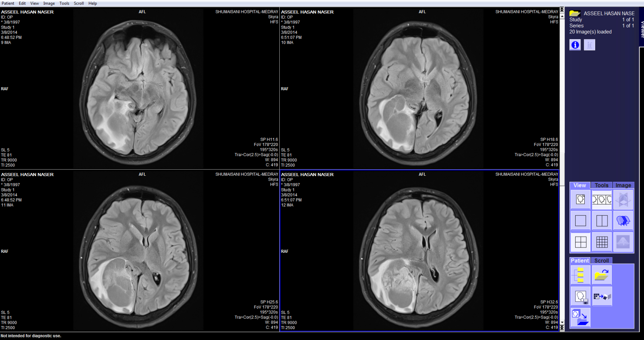Select the top-right MRI image, 10 IMA
The height and width of the screenshot is (340, 644).
[x=419, y=88]
